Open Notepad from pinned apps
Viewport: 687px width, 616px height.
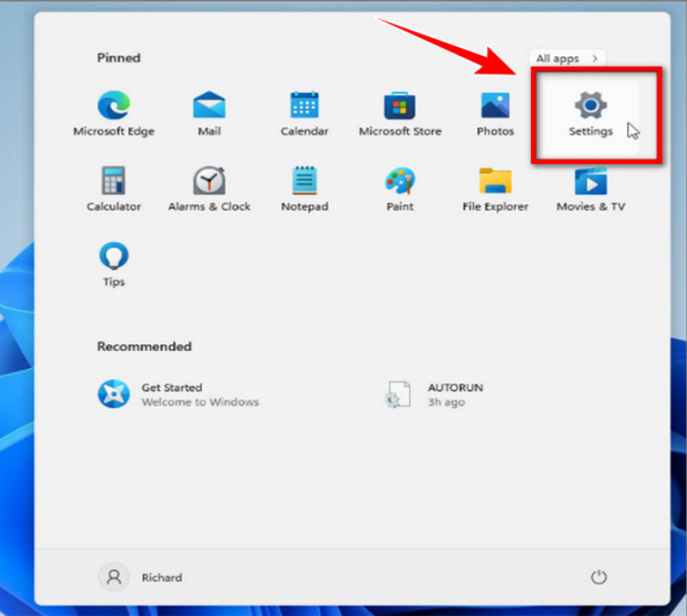[x=304, y=188]
